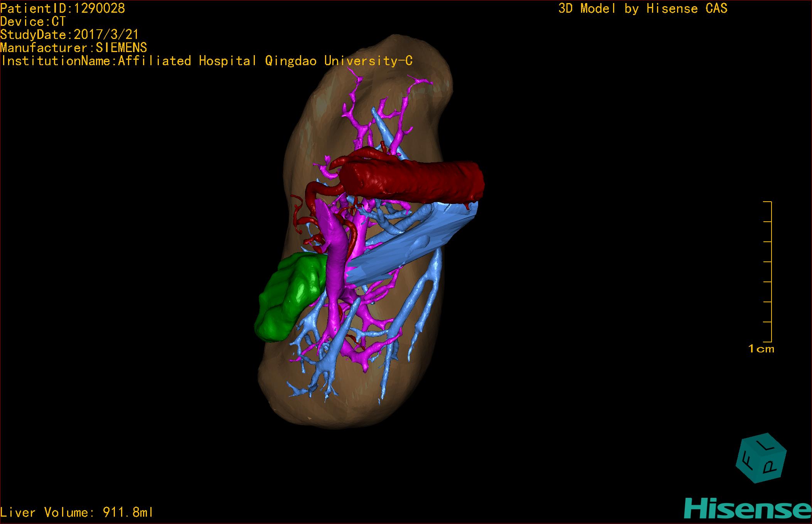Click the StudyDate:2017/3/21 text
This screenshot has height=524, width=812.
[x=69, y=34]
